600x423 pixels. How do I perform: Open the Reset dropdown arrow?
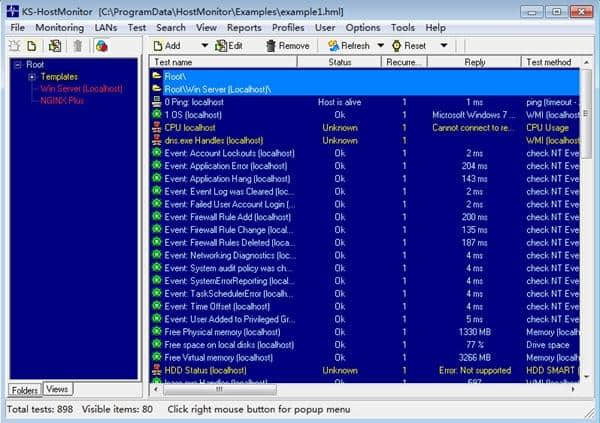(x=443, y=46)
